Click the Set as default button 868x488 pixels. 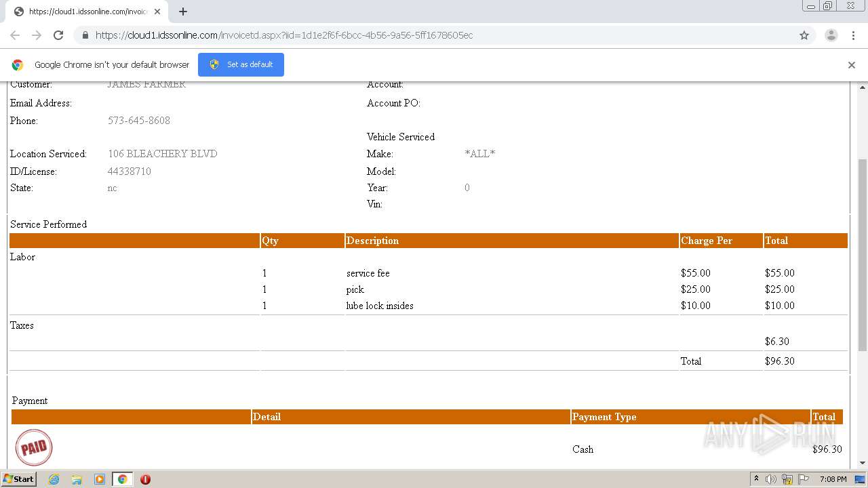coord(241,64)
